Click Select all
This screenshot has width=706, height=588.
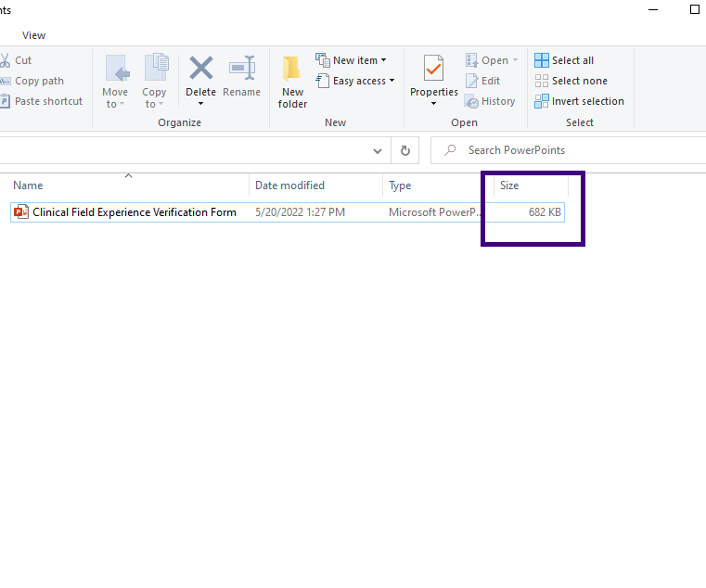pyautogui.click(x=564, y=60)
